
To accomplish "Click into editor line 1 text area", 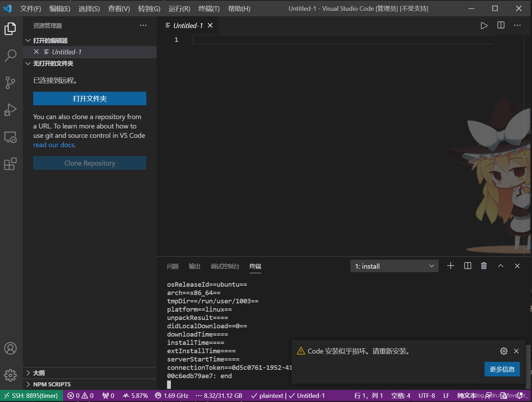I will [x=342, y=40].
